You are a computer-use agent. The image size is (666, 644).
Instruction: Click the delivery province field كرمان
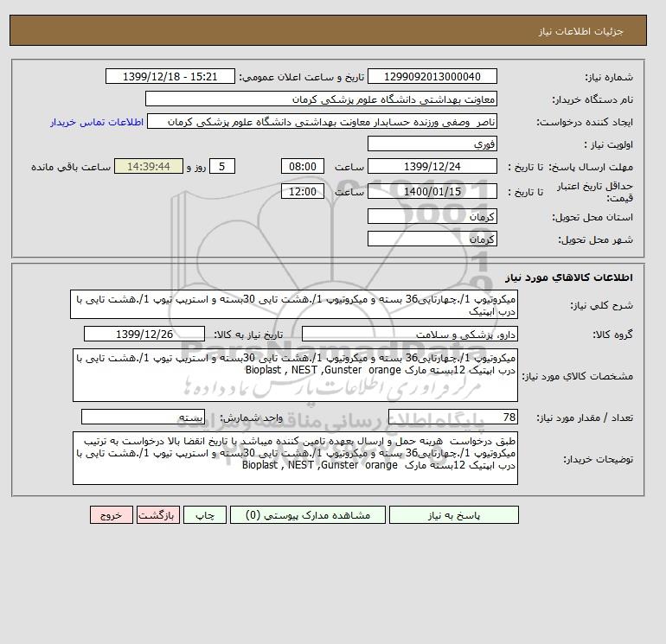(432, 216)
